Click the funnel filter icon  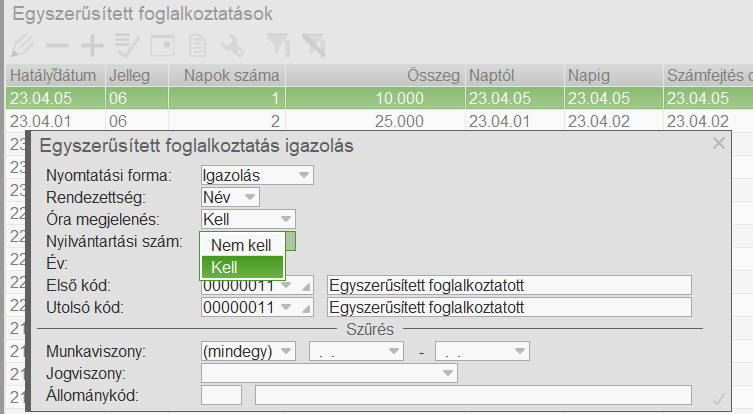pos(277,45)
